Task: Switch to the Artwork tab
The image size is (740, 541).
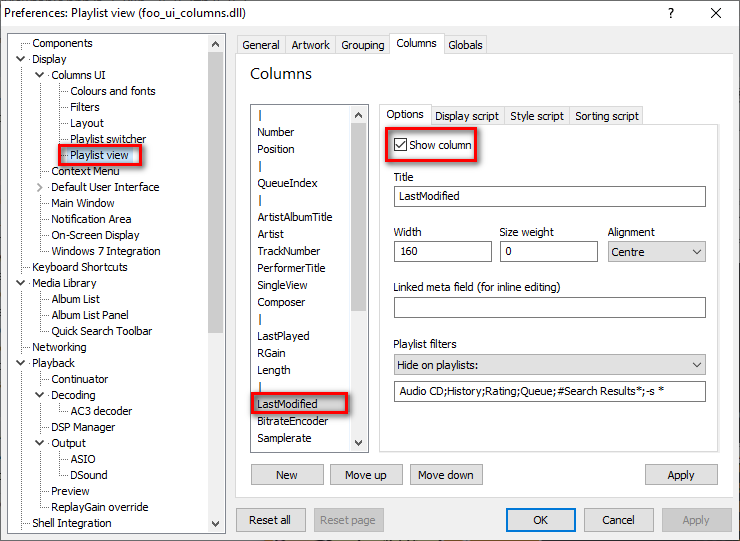Action: tap(310, 45)
